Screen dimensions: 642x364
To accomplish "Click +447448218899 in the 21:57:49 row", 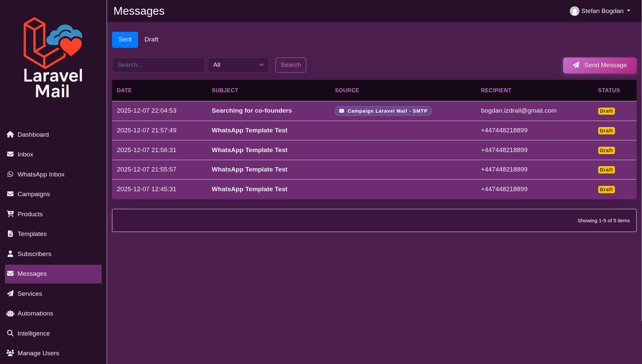I will click(x=504, y=130).
